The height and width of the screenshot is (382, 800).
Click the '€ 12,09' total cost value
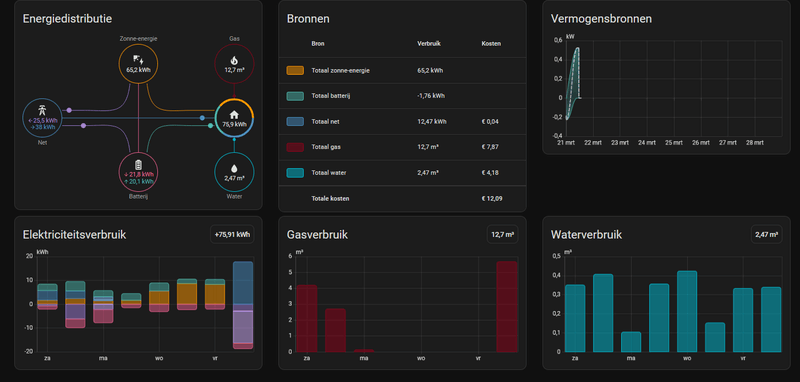coord(492,198)
